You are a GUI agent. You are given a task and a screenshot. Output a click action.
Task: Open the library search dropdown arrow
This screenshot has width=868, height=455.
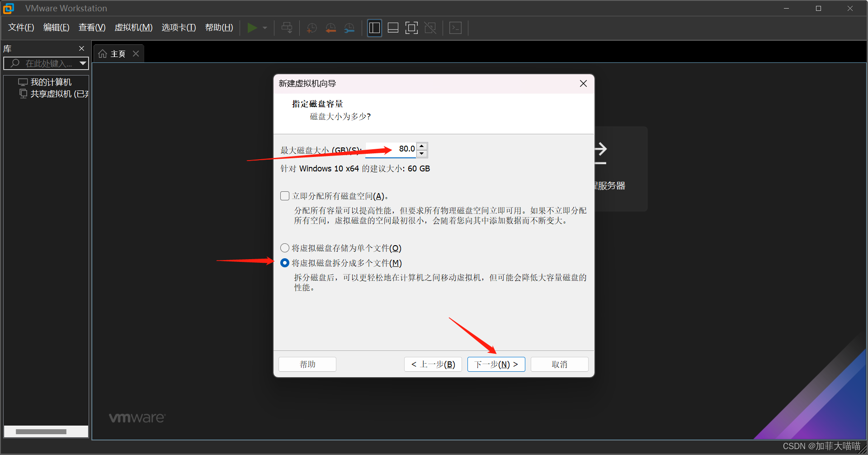[x=83, y=63]
